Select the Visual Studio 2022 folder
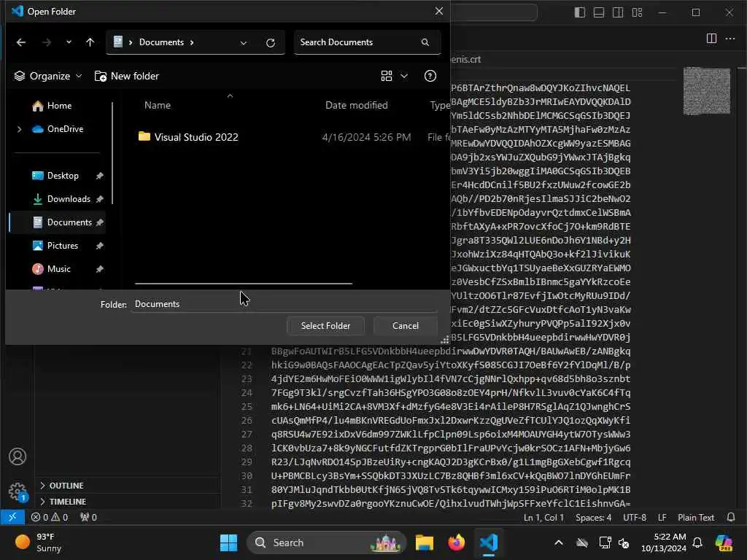747x560 pixels. (188, 137)
